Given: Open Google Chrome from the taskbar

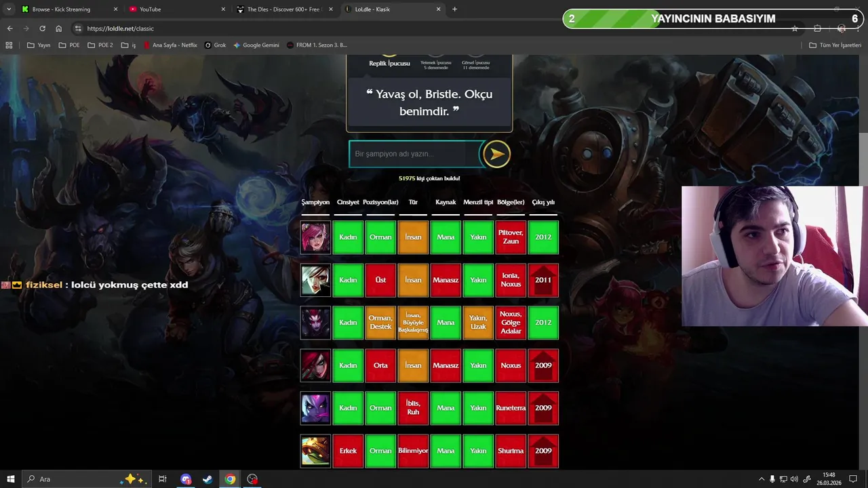Looking at the screenshot, I should [230, 479].
